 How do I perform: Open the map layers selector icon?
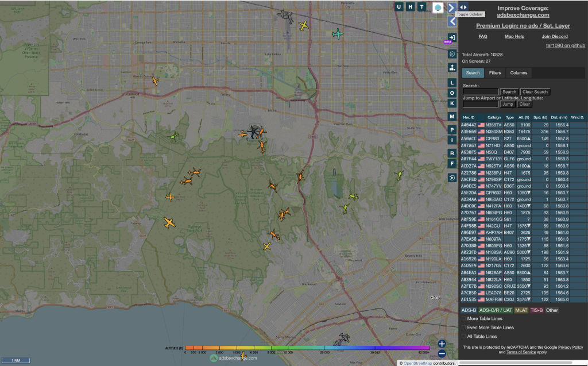coord(438,7)
